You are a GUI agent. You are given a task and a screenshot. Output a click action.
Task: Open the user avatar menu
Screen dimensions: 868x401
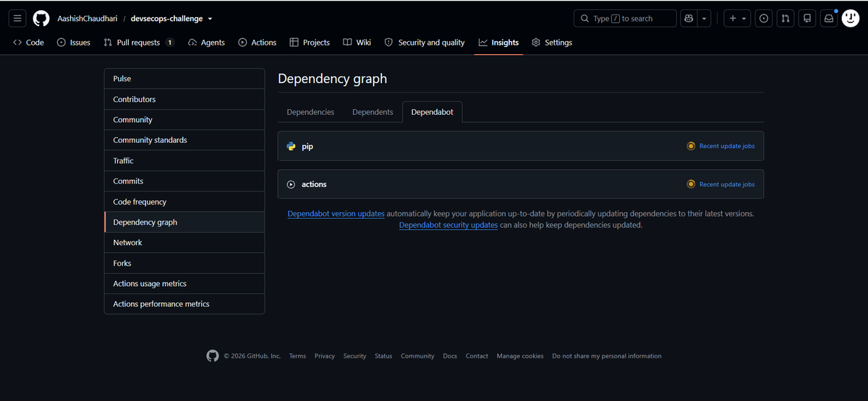850,18
